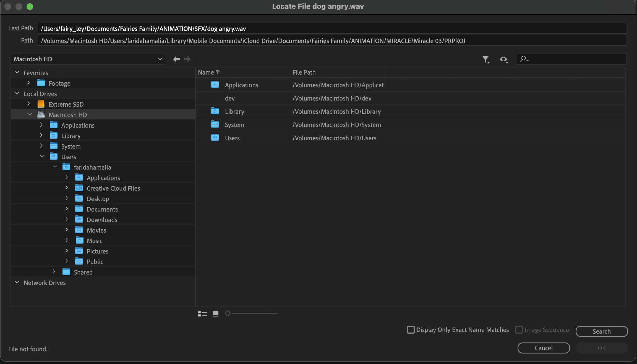Click the show/hide options icon
This screenshot has height=364, width=637.
(503, 59)
